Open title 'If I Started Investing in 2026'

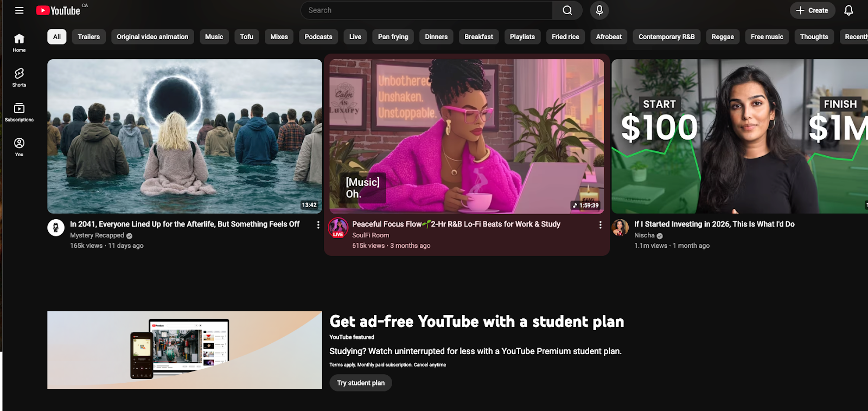(x=714, y=224)
